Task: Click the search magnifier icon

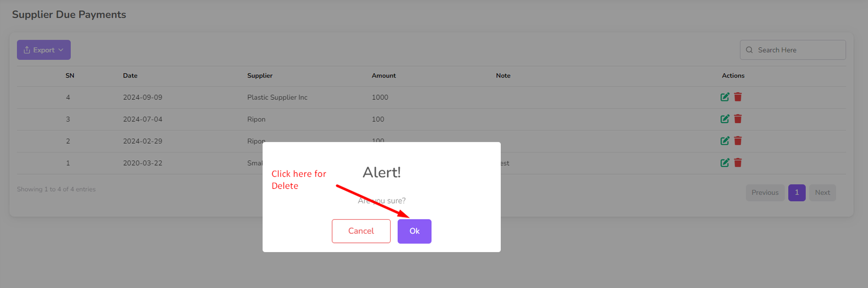Action: click(749, 50)
